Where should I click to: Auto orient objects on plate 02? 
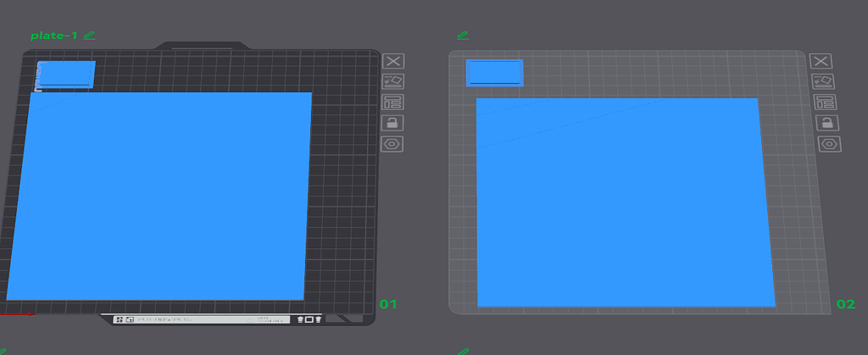click(823, 81)
